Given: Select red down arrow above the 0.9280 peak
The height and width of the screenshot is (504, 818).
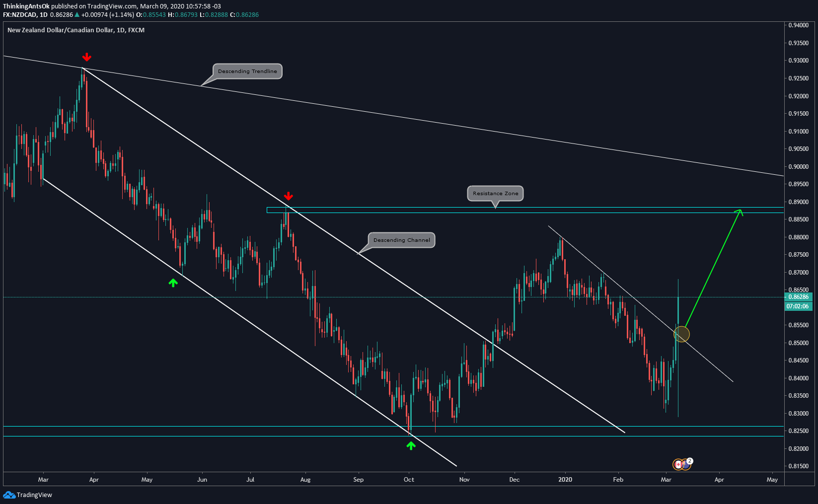Looking at the screenshot, I should pyautogui.click(x=87, y=57).
